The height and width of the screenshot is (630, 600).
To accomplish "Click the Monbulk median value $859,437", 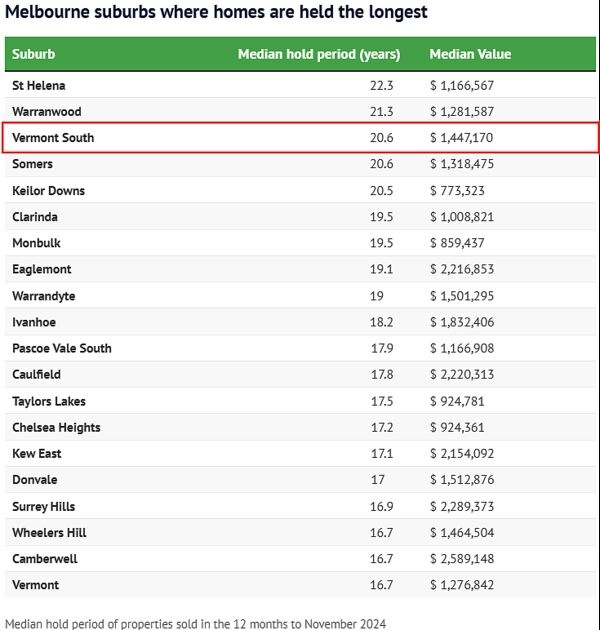I will click(x=456, y=243).
